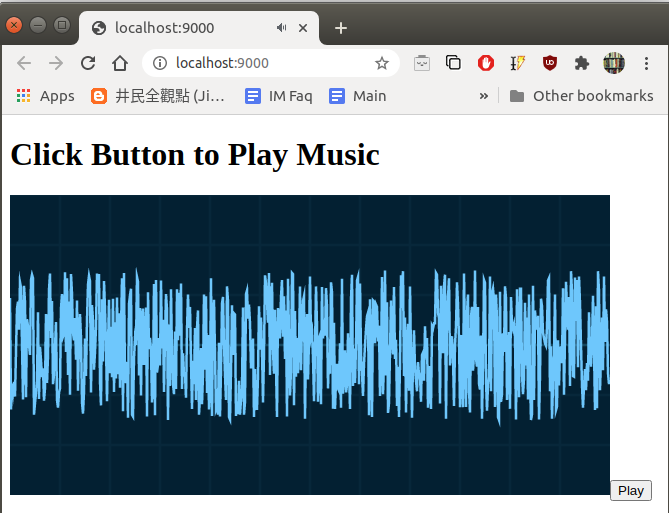Close the localhost:9000 tab

[x=303, y=28]
